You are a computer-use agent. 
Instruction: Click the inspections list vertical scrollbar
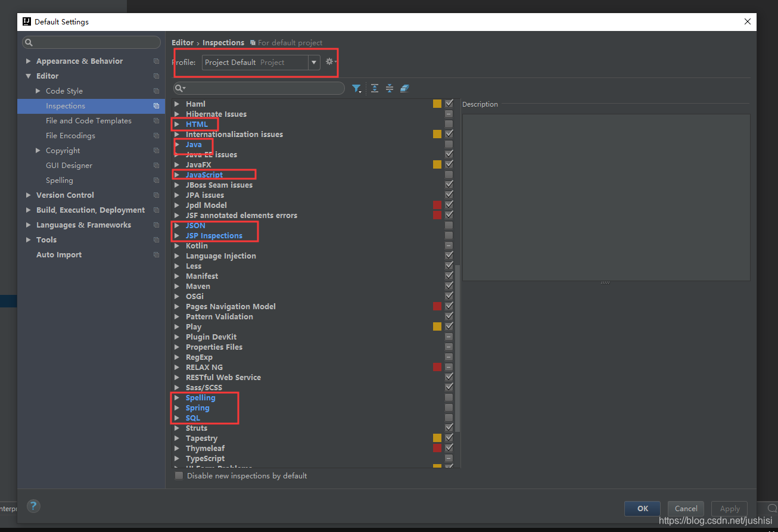(458, 348)
